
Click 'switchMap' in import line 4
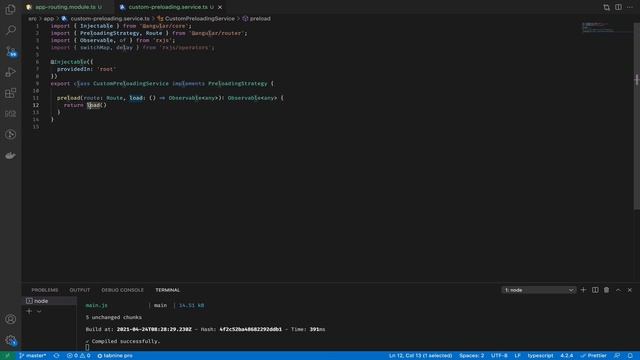[x=95, y=47]
